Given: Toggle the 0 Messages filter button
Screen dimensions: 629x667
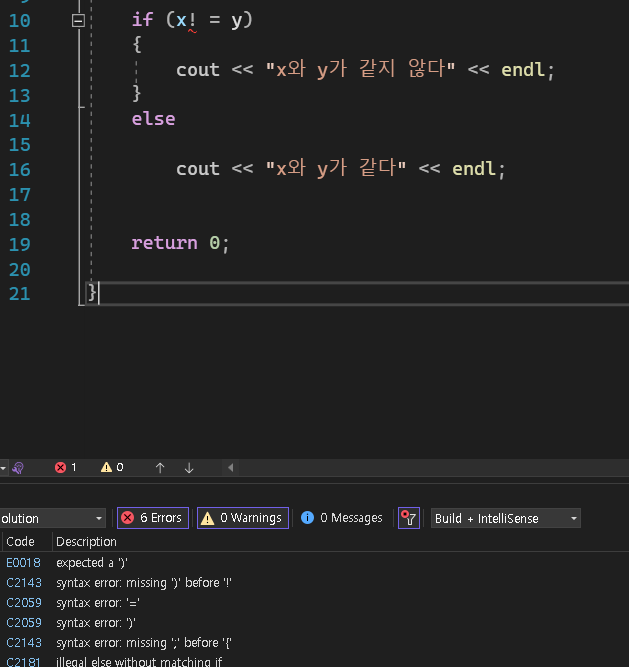Looking at the screenshot, I should pyautogui.click(x=342, y=518).
